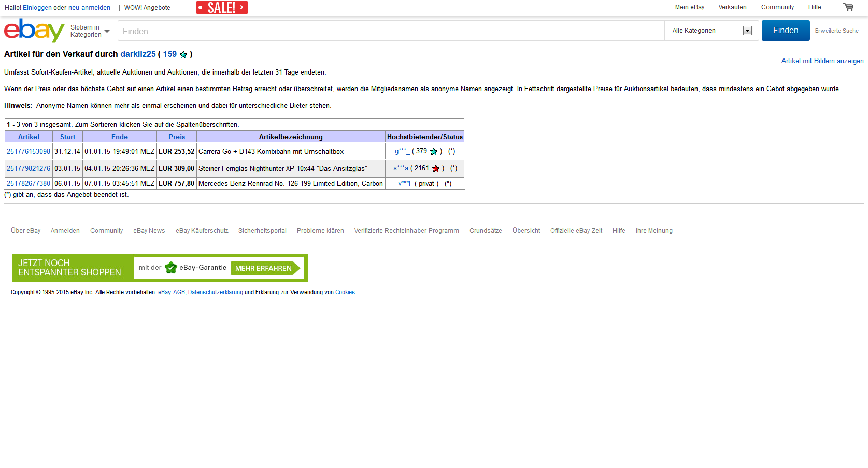Open the Erweiterte Suche link

(836, 31)
